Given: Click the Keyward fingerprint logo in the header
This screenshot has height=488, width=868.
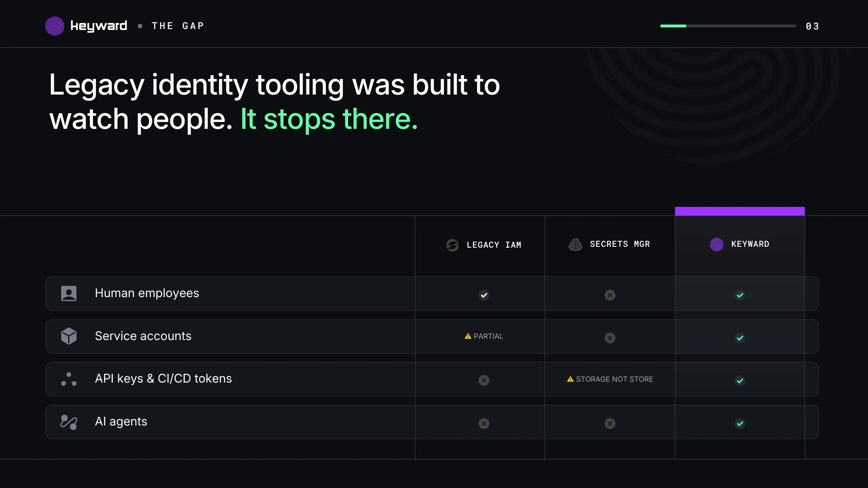Looking at the screenshot, I should [55, 26].
